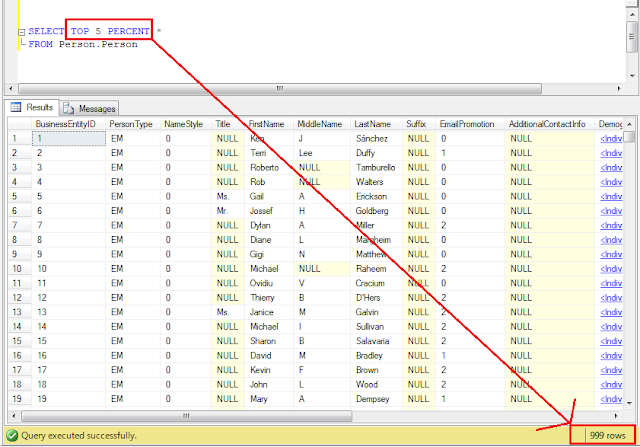Screen dimensions: 640x447
Task: Open the Demographics link in row 10
Action: click(611, 269)
